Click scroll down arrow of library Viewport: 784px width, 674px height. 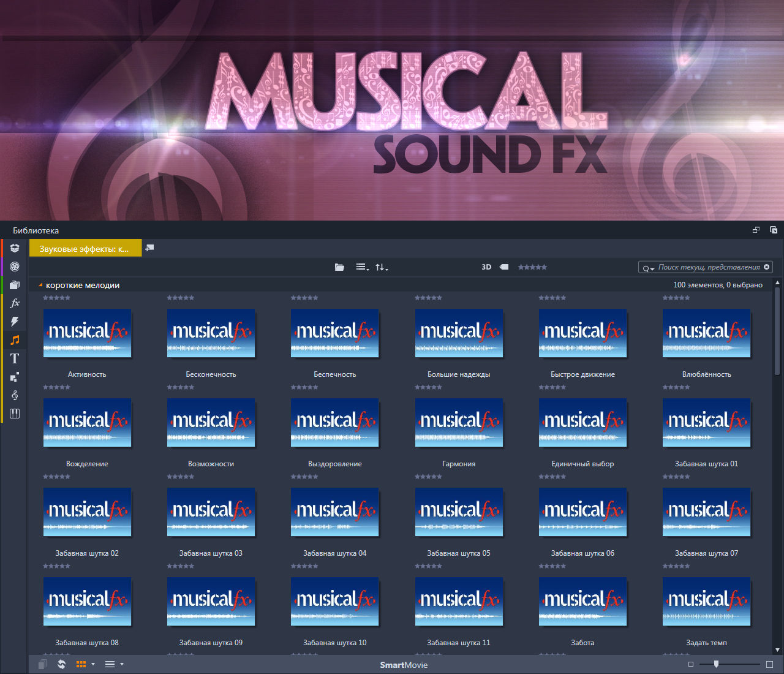777,649
